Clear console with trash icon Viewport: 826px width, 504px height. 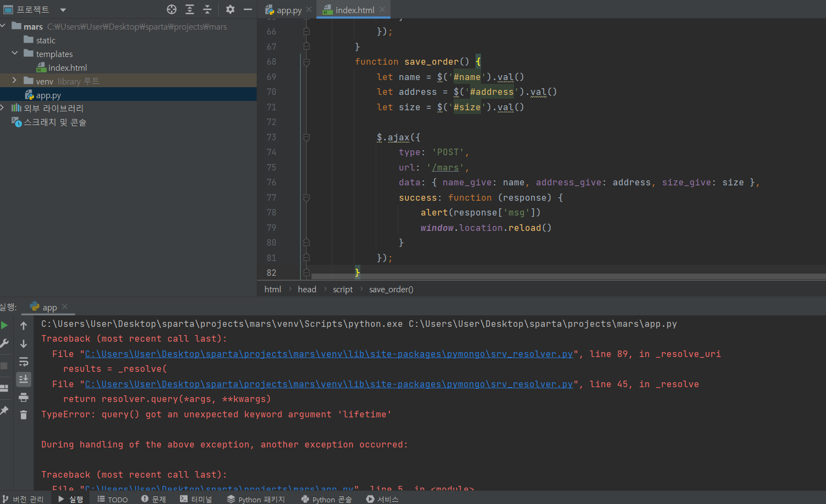coord(24,415)
